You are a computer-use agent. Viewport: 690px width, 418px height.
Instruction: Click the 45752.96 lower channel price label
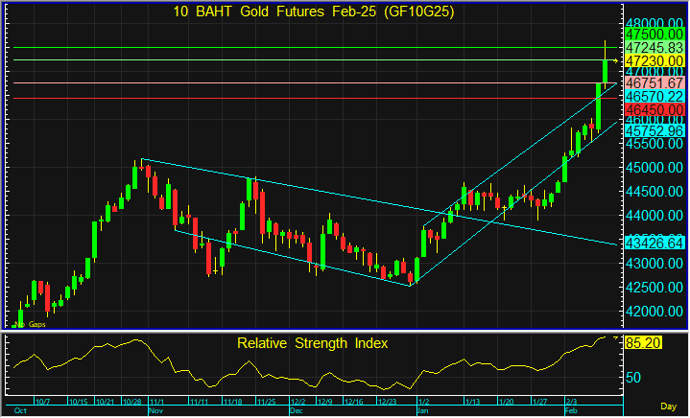[652, 130]
